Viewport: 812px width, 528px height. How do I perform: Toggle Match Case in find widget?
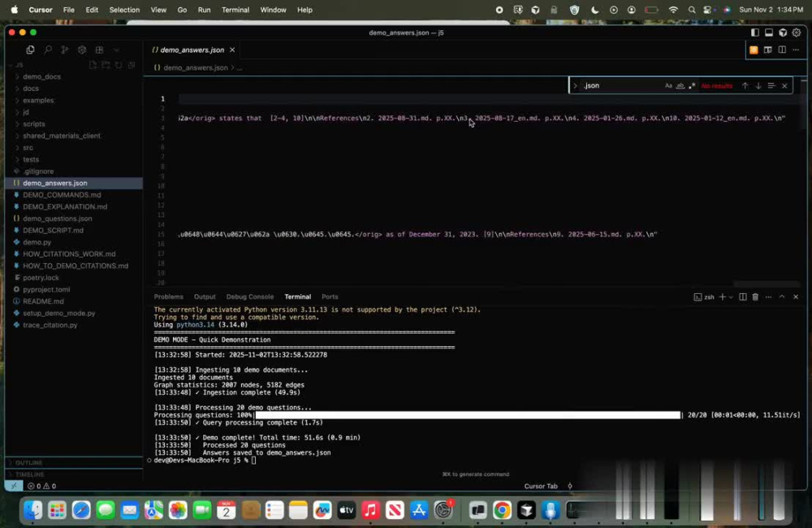pos(668,85)
